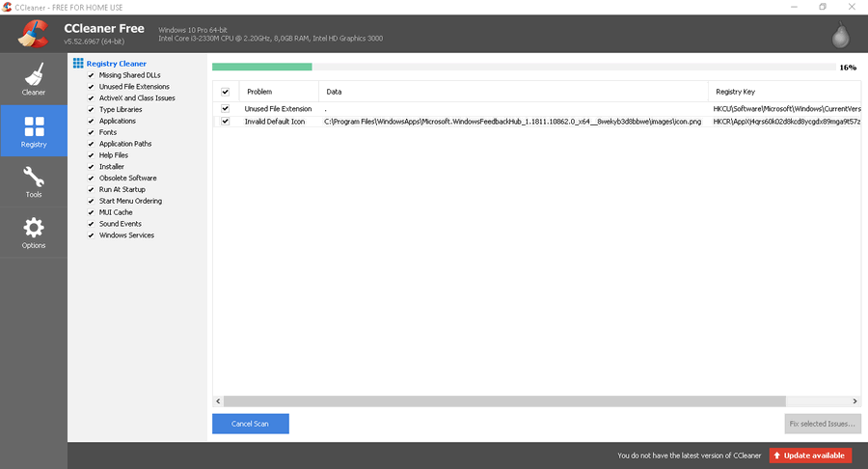Uncheck the Unused File Extension result row

226,109
